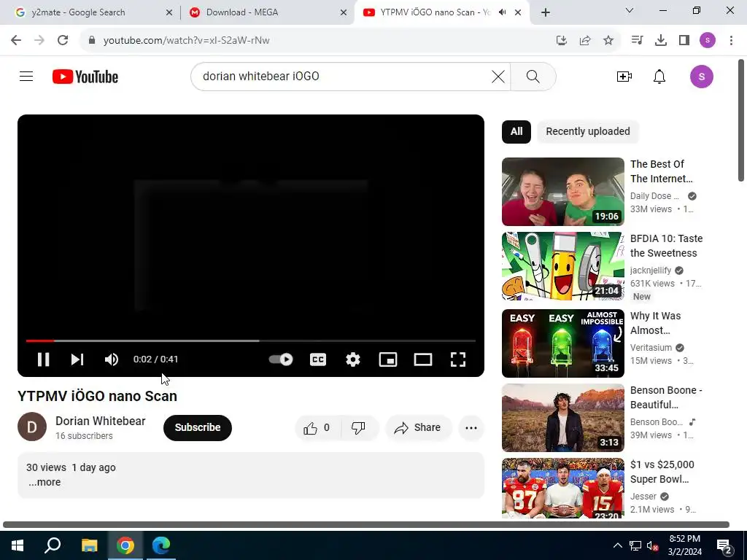The width and height of the screenshot is (747, 560).
Task: Go forward in browser history
Action: pyautogui.click(x=39, y=40)
